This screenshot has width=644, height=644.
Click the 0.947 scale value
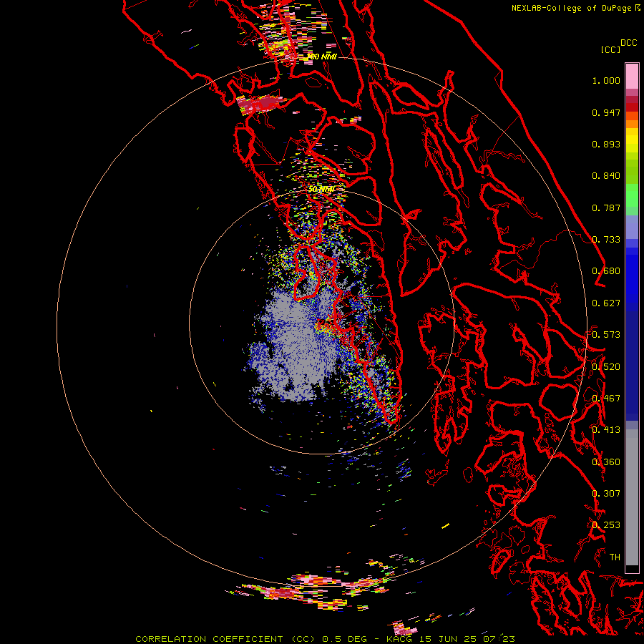pos(606,112)
